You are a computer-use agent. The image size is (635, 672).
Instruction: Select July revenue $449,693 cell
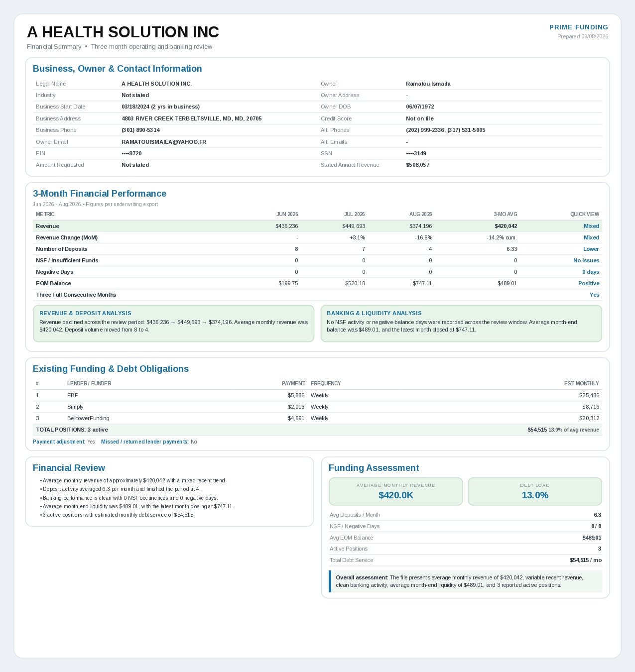(x=354, y=226)
